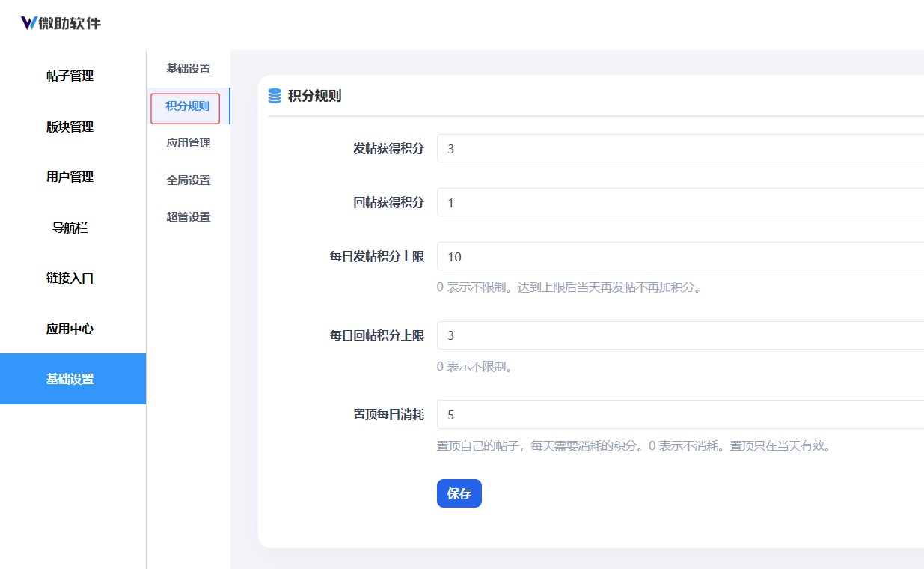Open 超管设置 sub-tab
The width and height of the screenshot is (924, 569).
188,217
